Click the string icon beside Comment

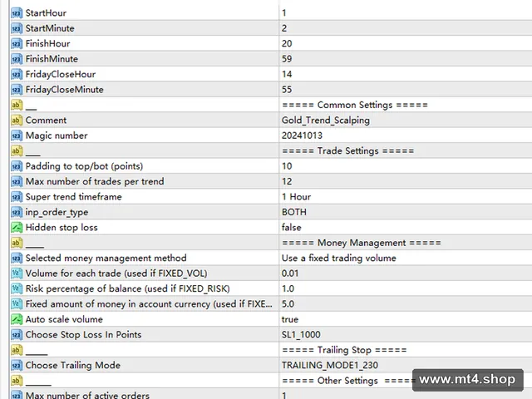pos(17,120)
